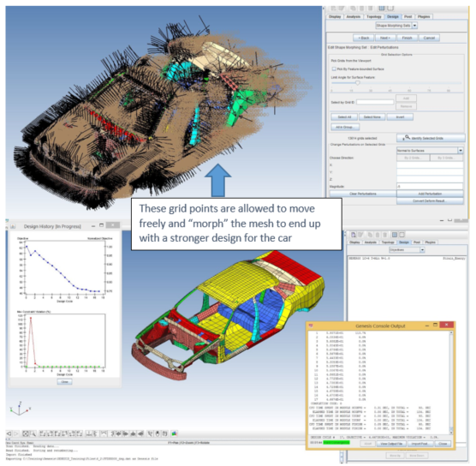Open the Objectives dropdown in lower panel
This screenshot has width=476, height=466.
[x=407, y=250]
